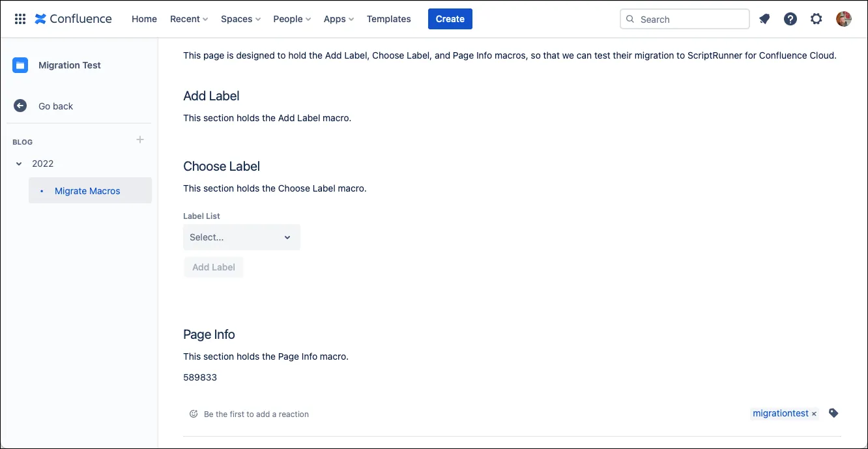Open the People dropdown menu
868x449 pixels.
pos(292,19)
